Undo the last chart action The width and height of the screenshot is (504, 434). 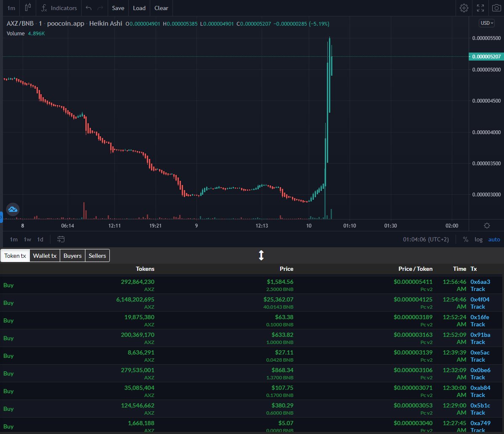point(89,8)
